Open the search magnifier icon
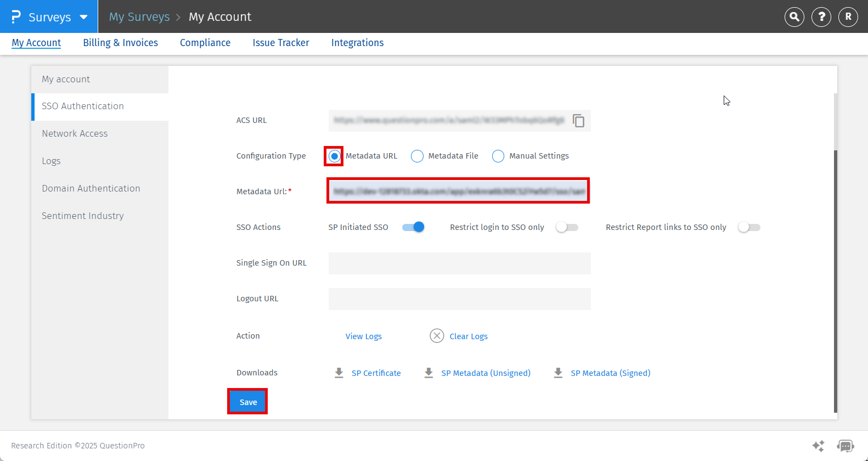 794,17
